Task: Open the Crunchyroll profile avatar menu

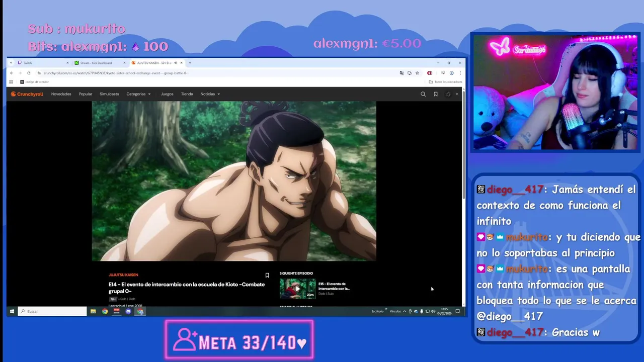Action: 448,94
